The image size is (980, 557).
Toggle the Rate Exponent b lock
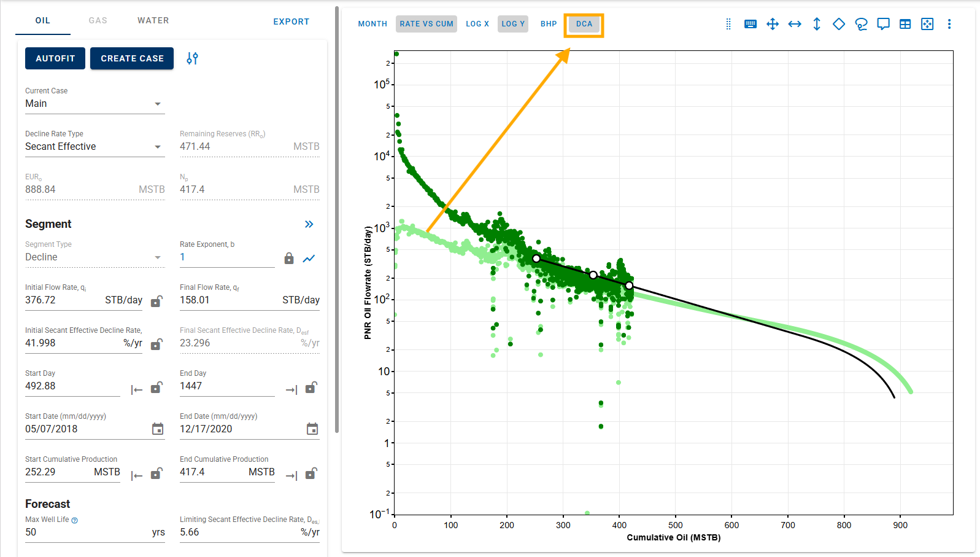click(x=289, y=259)
